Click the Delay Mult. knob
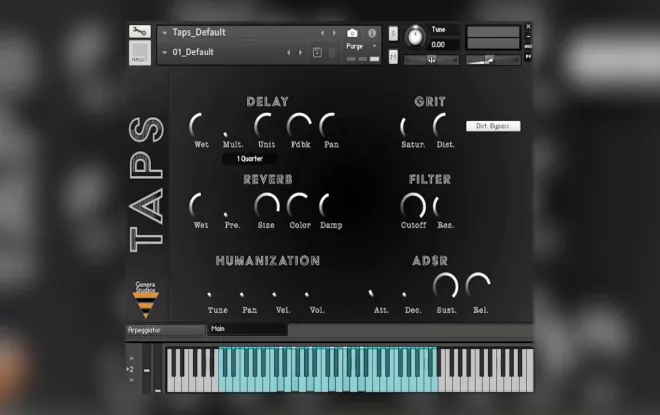 (x=232, y=126)
